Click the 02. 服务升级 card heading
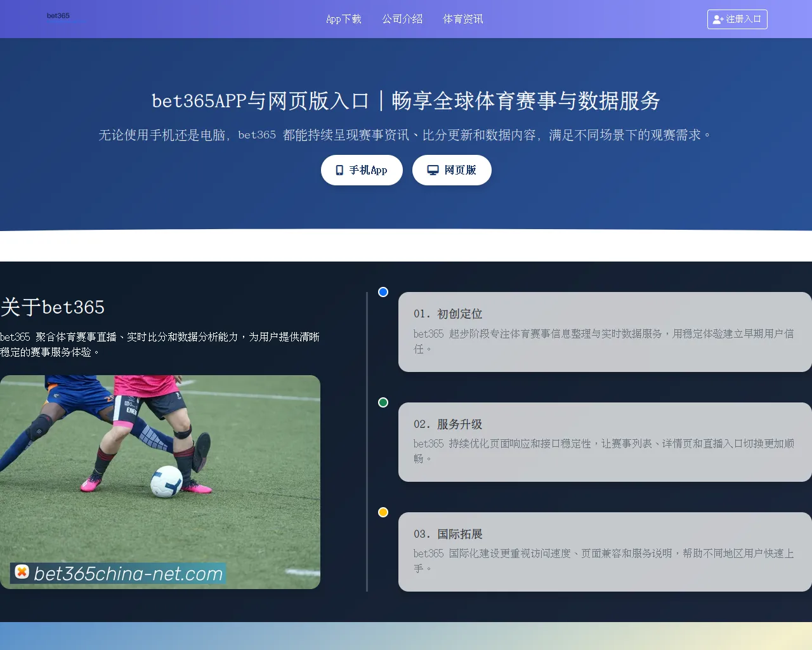 click(448, 424)
